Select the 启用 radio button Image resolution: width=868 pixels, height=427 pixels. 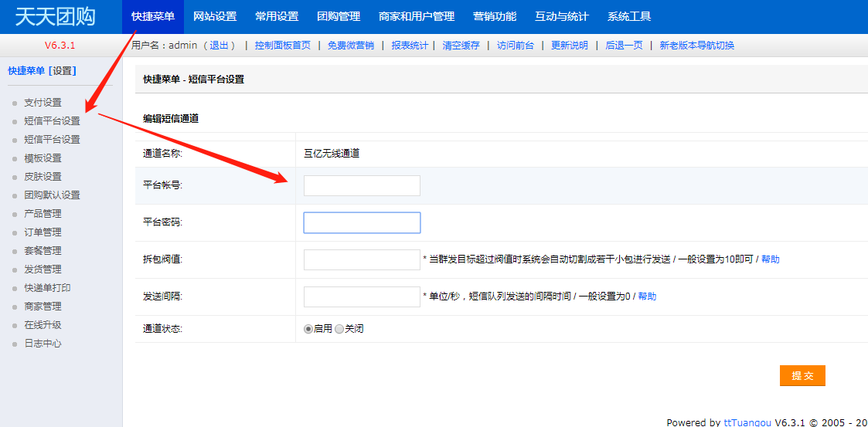click(308, 329)
